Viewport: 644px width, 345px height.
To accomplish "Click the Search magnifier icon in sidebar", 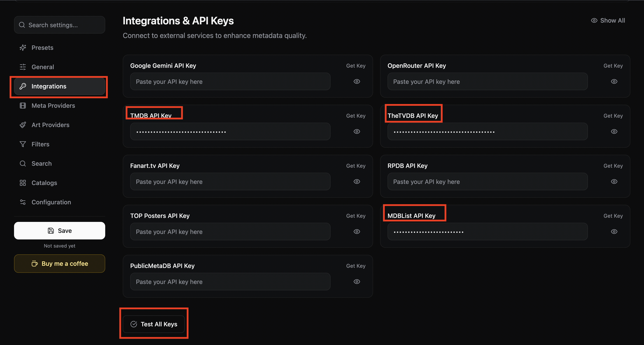I will coord(23,164).
